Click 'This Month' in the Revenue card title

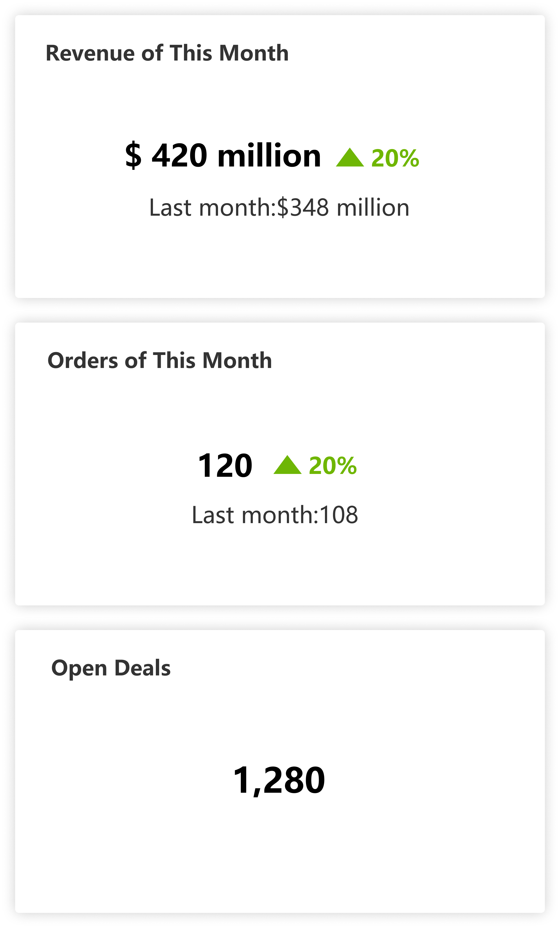click(229, 53)
